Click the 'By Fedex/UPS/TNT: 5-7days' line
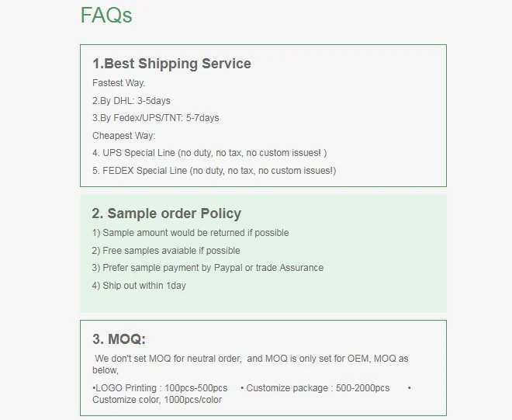The height and width of the screenshot is (420, 512). coord(155,118)
